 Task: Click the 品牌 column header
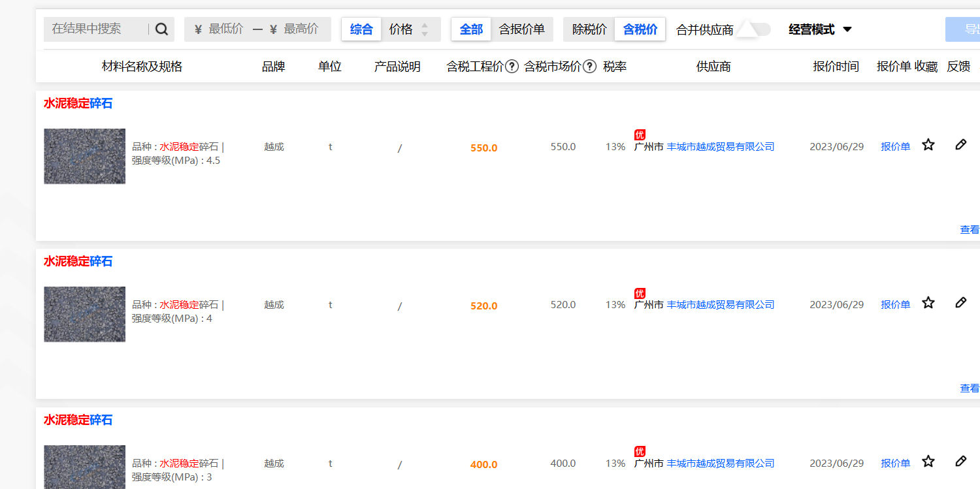pyautogui.click(x=274, y=67)
